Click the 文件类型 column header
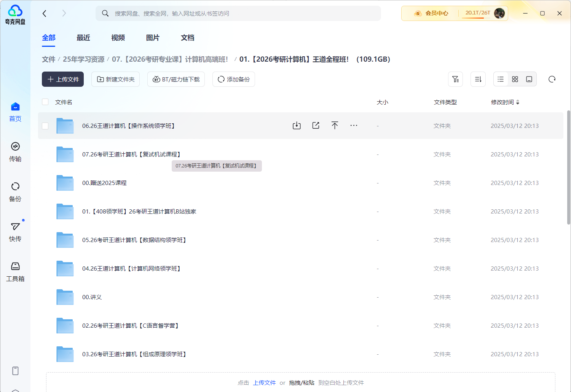Viewport: 571px width, 392px height. coord(445,102)
